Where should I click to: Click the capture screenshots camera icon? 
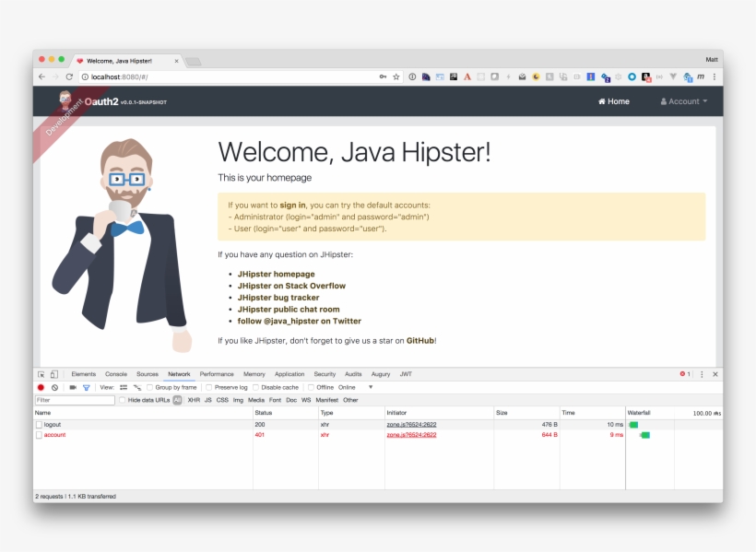pyautogui.click(x=73, y=387)
